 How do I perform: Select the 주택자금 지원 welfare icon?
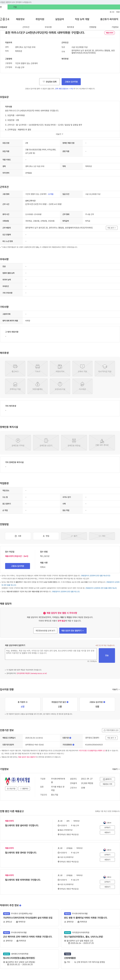pos(15,386)
